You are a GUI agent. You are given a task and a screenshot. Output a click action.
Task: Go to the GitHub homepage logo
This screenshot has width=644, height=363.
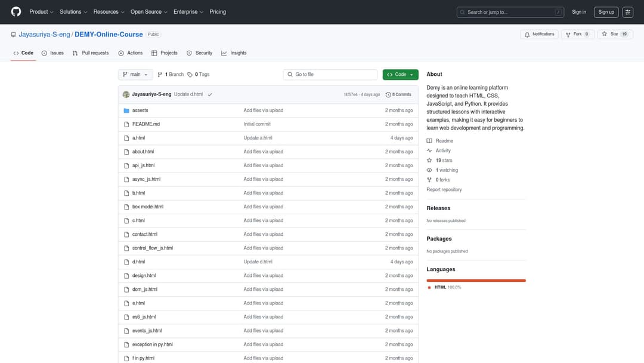(x=16, y=11)
